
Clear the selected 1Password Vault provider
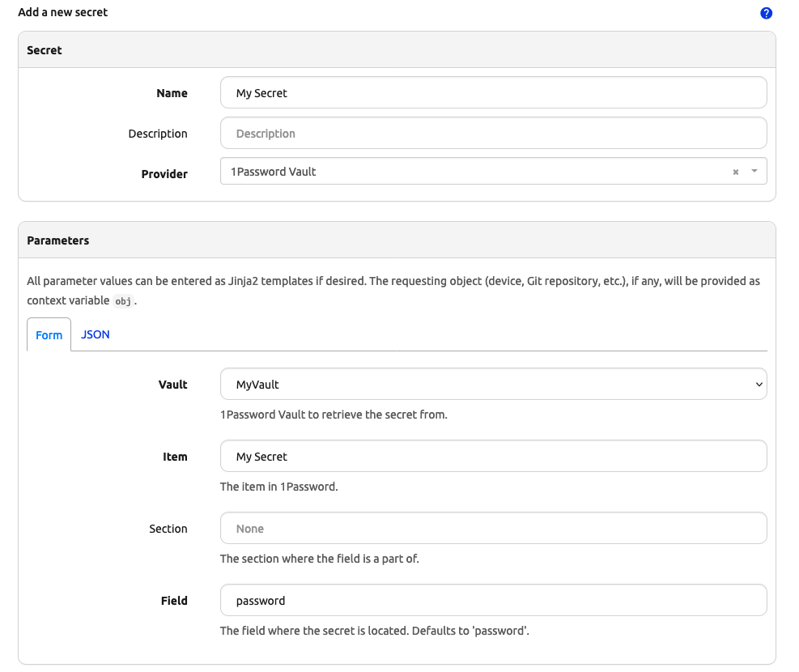tap(735, 171)
